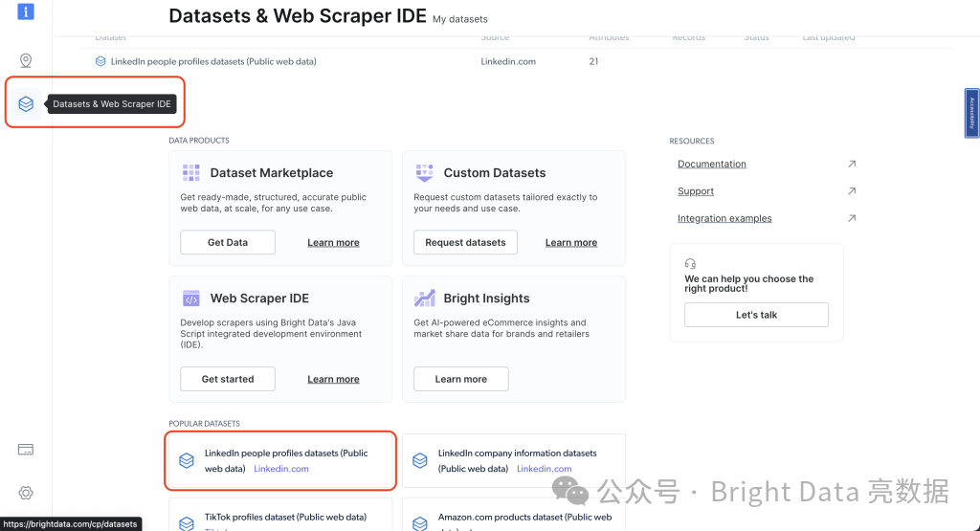980x531 pixels.
Task: Click the Linkedin.com source cell
Action: coord(508,61)
